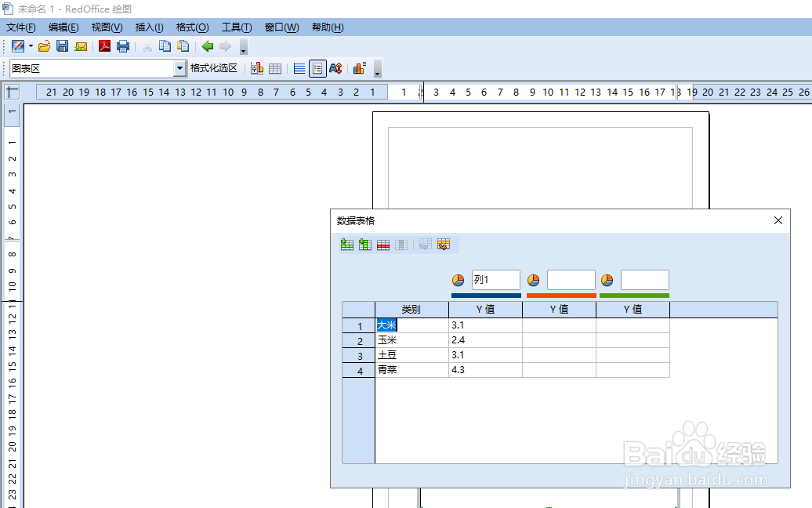Click the 类别 column header
The width and height of the screenshot is (812, 508).
coord(411,310)
